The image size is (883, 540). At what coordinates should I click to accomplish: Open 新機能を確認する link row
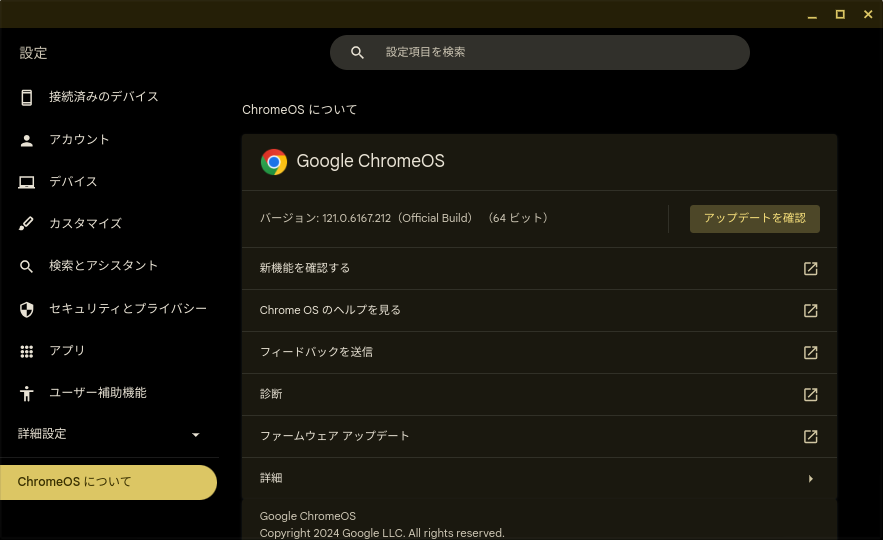pos(539,269)
